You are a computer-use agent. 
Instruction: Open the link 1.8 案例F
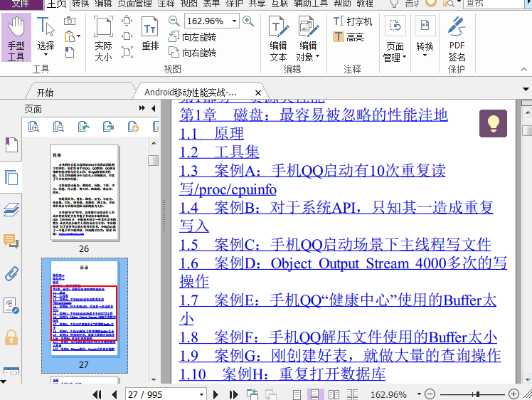tap(338, 337)
